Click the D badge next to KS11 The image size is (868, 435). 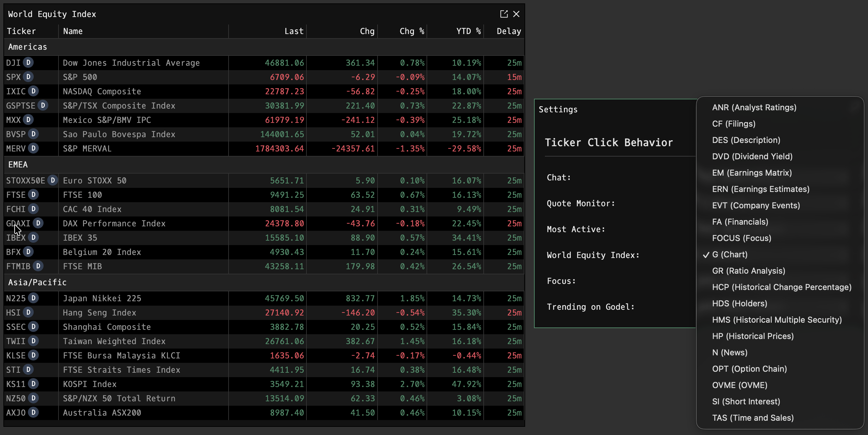point(33,384)
